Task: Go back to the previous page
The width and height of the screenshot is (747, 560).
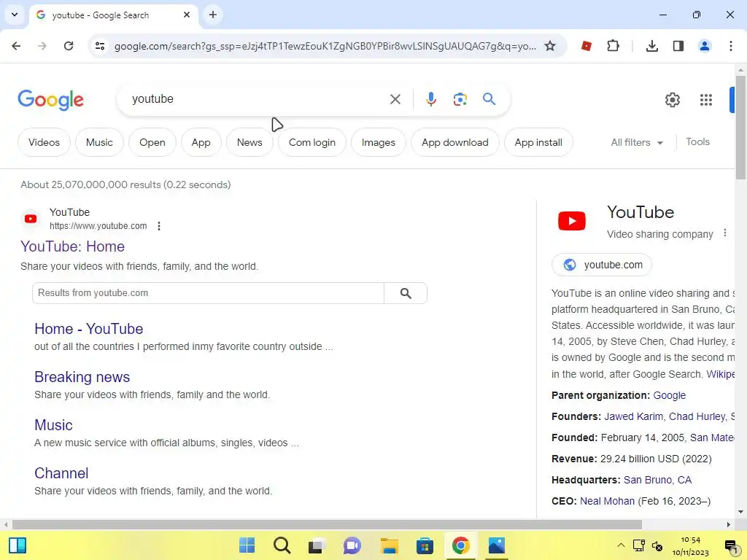Action: [x=16, y=46]
